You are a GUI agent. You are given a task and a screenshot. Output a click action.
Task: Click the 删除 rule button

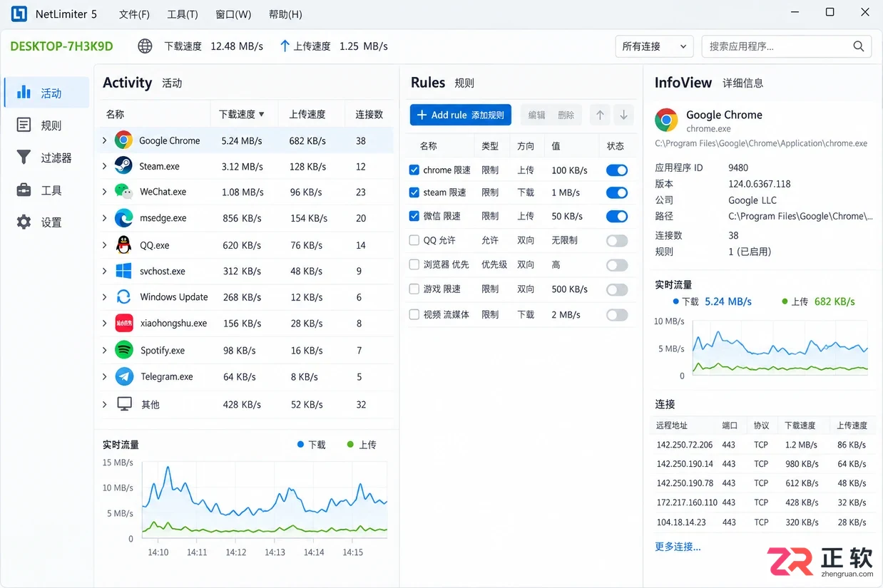click(566, 115)
